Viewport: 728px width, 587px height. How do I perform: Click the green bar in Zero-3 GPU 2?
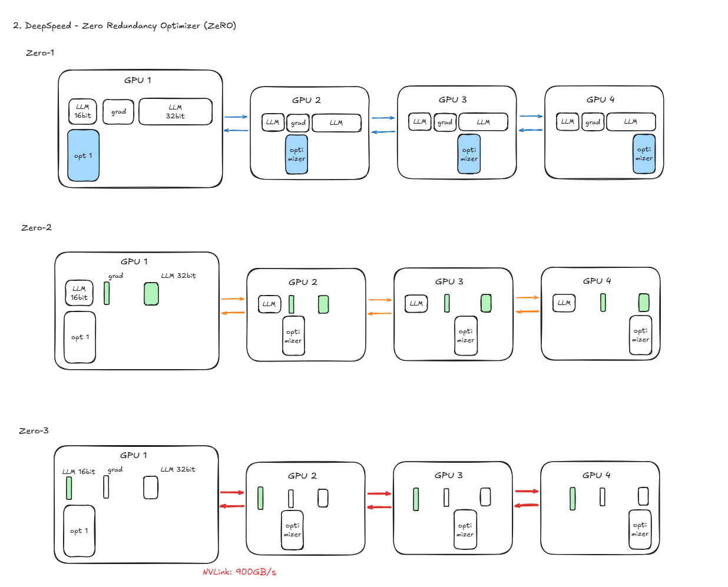tap(260, 498)
